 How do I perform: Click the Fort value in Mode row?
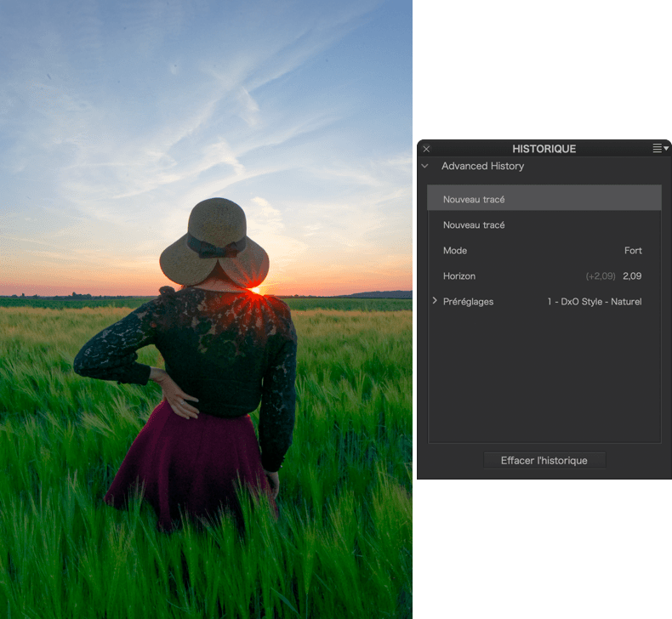tap(633, 251)
